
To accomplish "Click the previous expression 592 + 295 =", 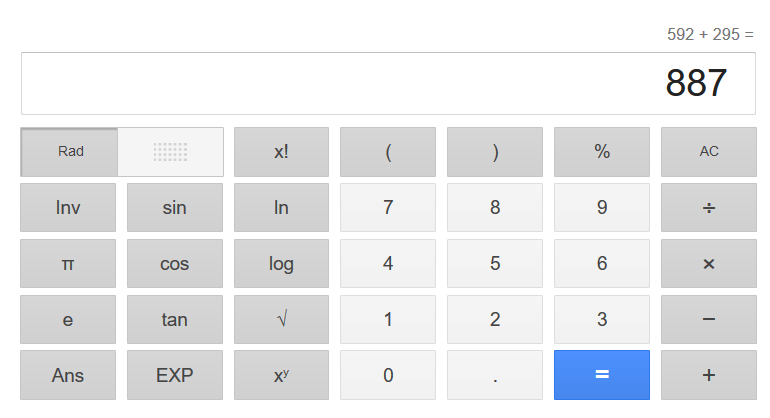I will [x=710, y=35].
